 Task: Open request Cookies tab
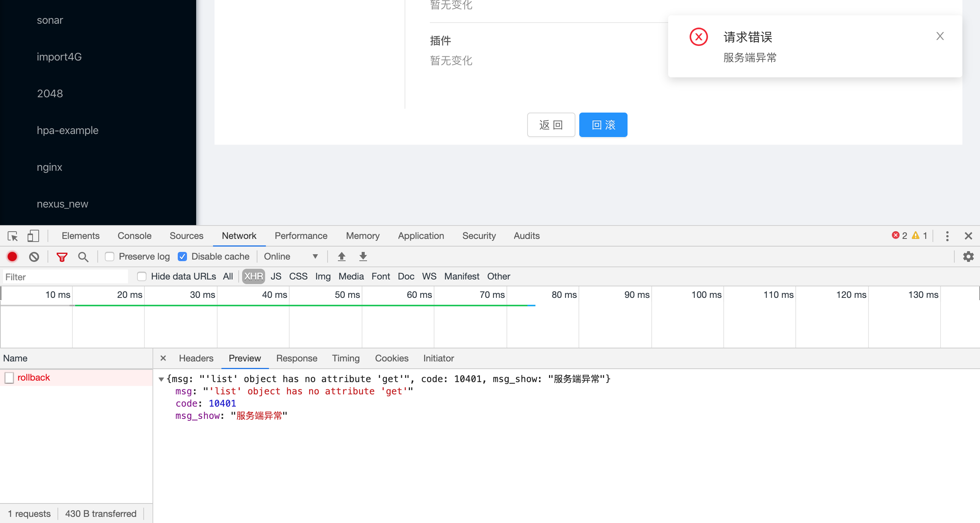pos(392,358)
